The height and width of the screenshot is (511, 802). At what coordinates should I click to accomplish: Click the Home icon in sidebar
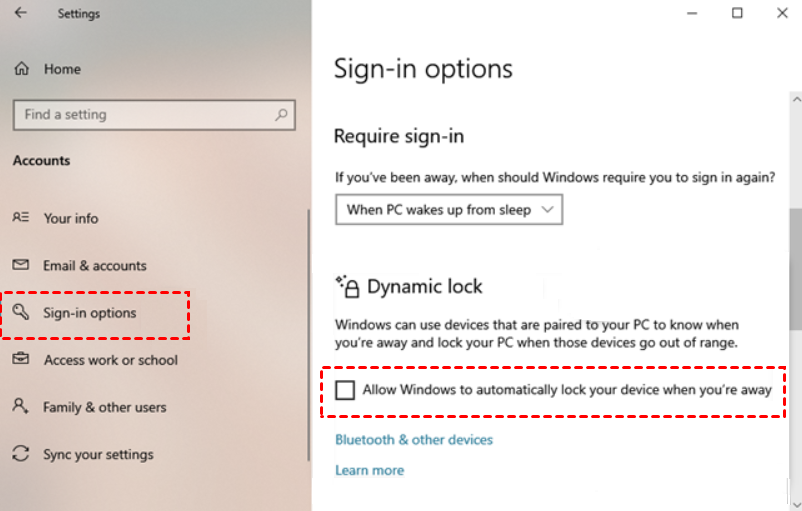(x=21, y=69)
